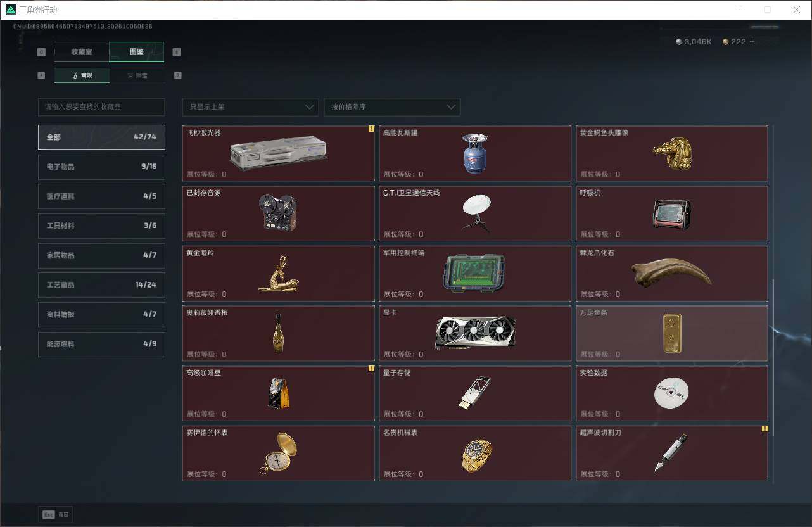Expand the 只显示上架 filter dropdown
812x527 pixels.
click(x=250, y=107)
